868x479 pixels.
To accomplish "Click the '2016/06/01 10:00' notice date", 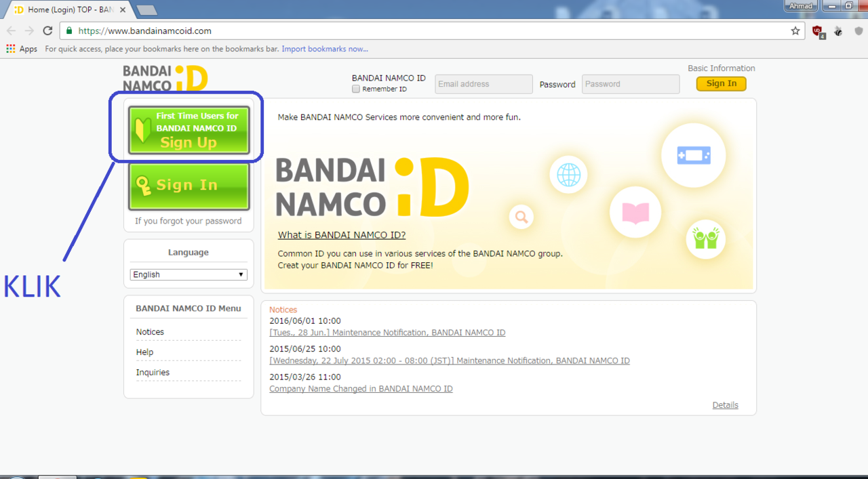I will click(x=305, y=321).
